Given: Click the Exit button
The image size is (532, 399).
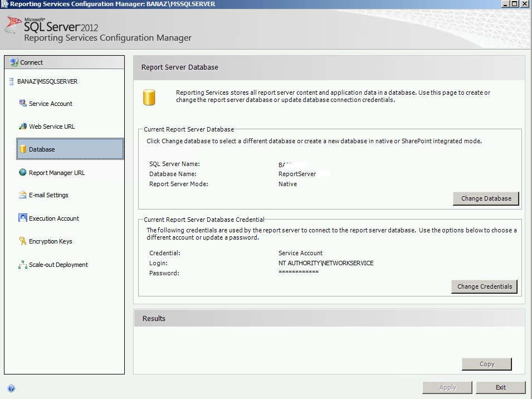Looking at the screenshot, I should tap(501, 387).
